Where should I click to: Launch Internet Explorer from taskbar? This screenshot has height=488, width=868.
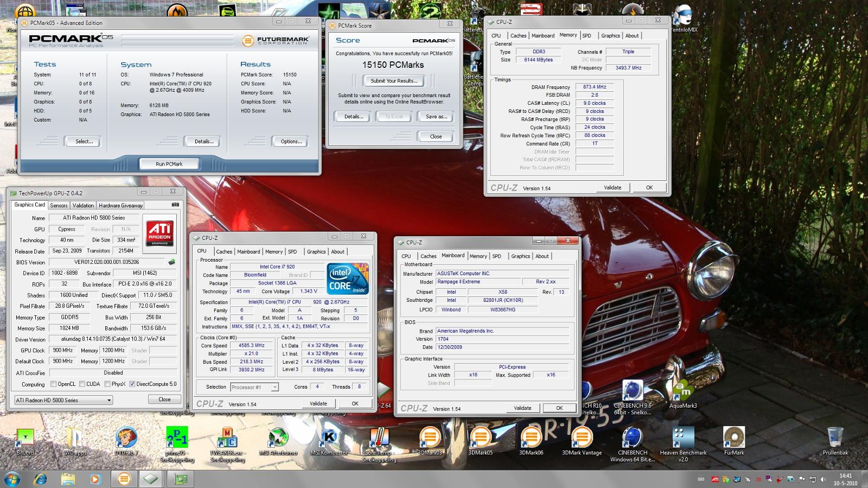click(40, 479)
